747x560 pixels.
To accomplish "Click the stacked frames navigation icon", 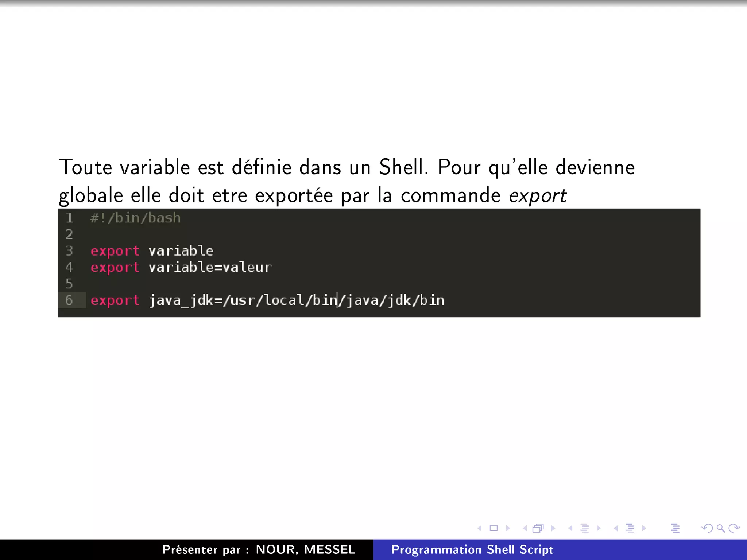I will 538,528.
